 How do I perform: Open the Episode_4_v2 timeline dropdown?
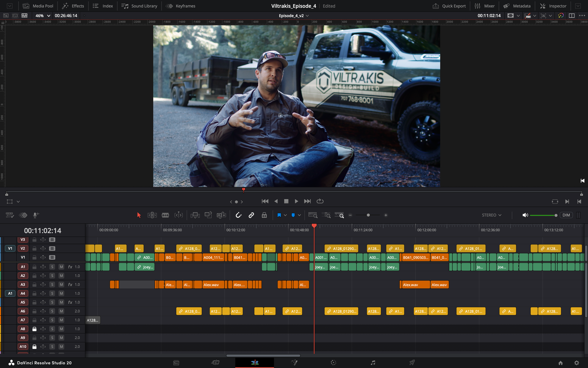pyautogui.click(x=307, y=15)
